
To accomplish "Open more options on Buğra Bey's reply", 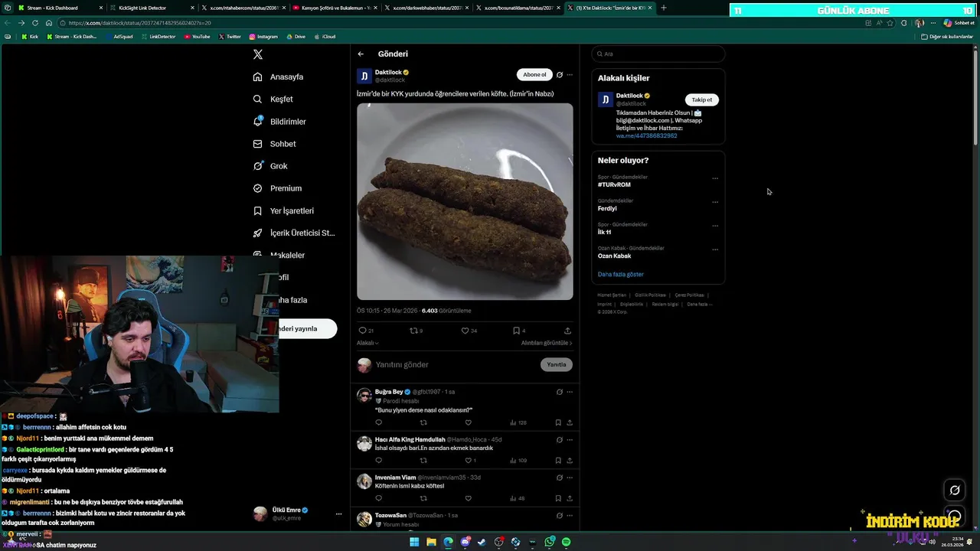I will (570, 392).
